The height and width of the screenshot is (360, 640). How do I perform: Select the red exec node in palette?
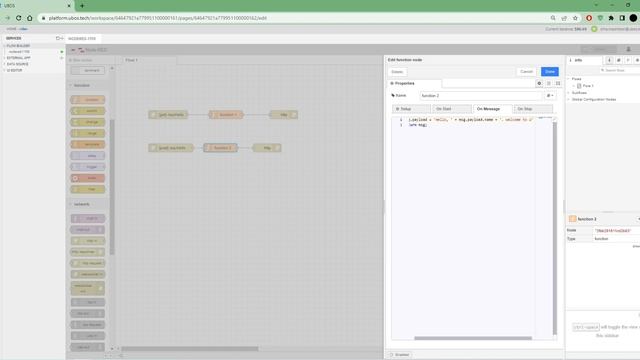(x=88, y=178)
